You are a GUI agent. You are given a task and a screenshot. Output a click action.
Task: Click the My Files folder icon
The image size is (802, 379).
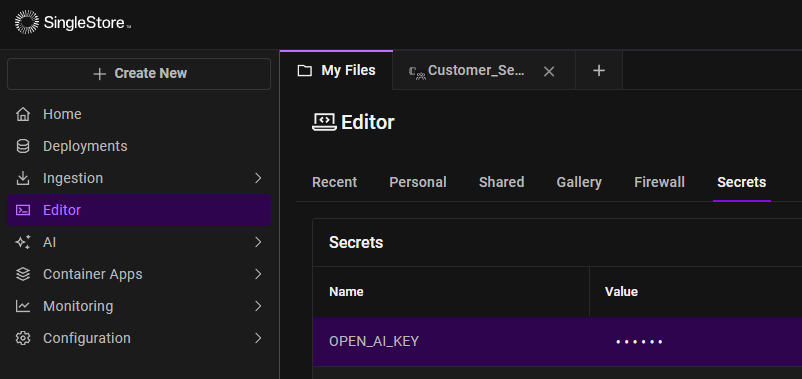tap(305, 71)
